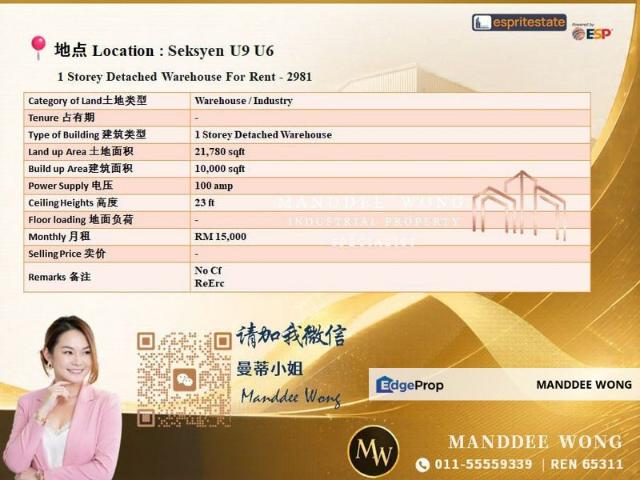Click the rose gold building outline logo

click(519, 205)
